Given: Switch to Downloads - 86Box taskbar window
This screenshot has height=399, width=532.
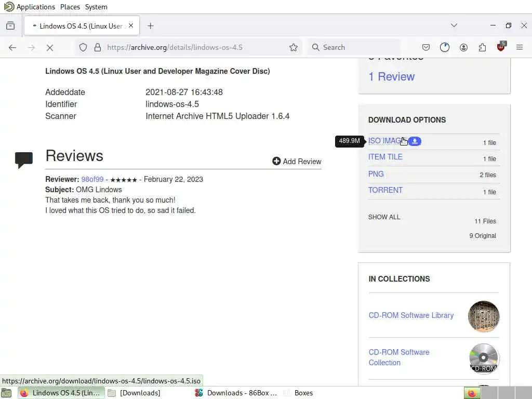Looking at the screenshot, I should point(236,393).
